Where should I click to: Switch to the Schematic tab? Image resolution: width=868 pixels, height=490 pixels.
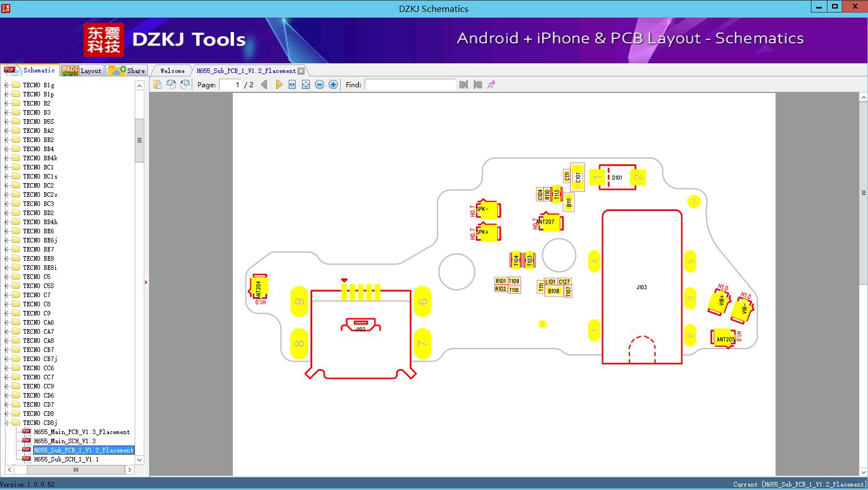pos(29,70)
